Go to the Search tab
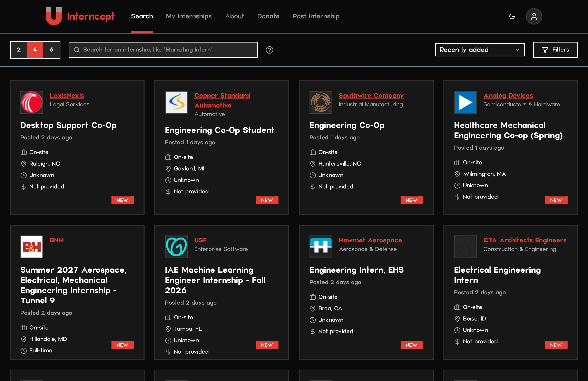This screenshot has width=588, height=381. pyautogui.click(x=142, y=16)
